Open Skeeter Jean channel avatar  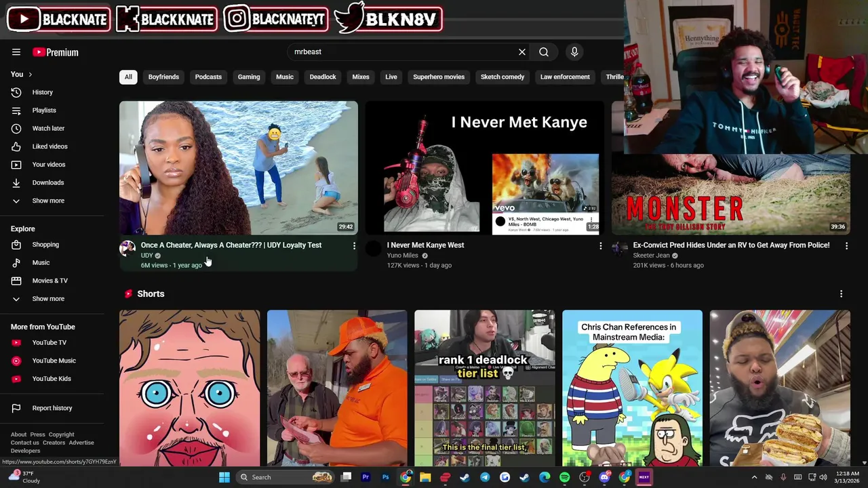[x=620, y=248]
